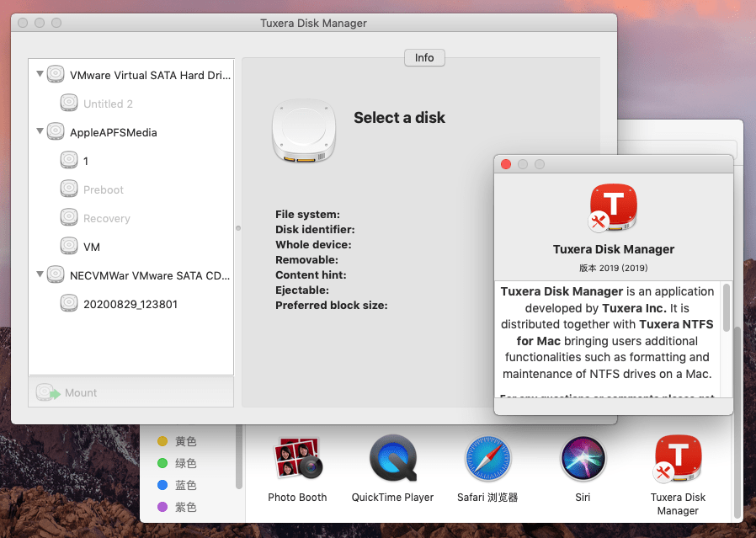Click the Finder window vertical scrollbar
The image size is (756, 538).
pyautogui.click(x=737, y=422)
